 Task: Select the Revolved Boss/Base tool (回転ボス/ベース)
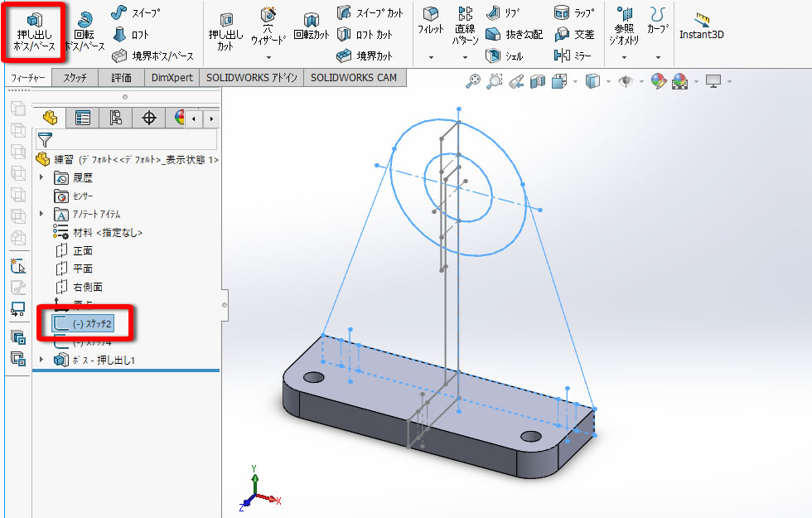point(85,32)
